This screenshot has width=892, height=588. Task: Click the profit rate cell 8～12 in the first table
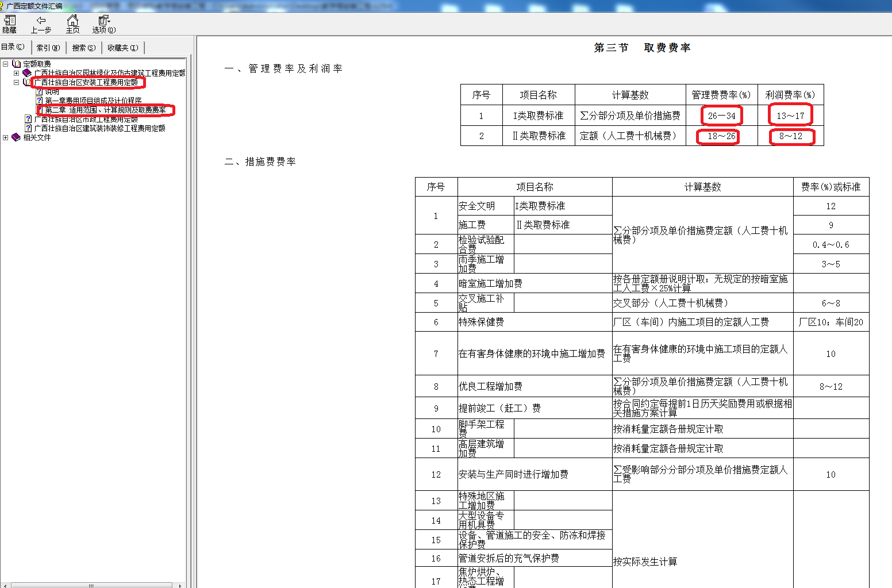(x=790, y=136)
